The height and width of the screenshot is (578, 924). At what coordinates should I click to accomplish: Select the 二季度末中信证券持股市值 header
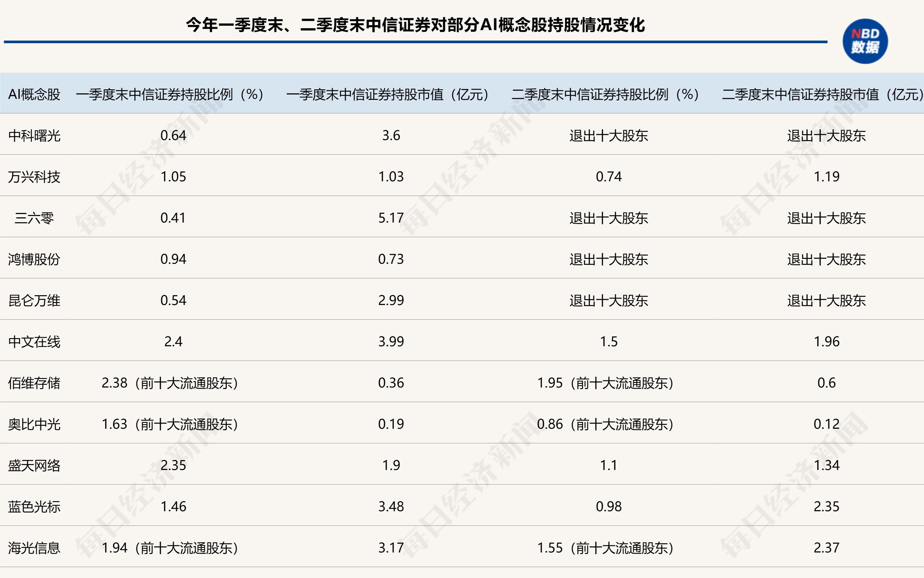click(x=823, y=94)
